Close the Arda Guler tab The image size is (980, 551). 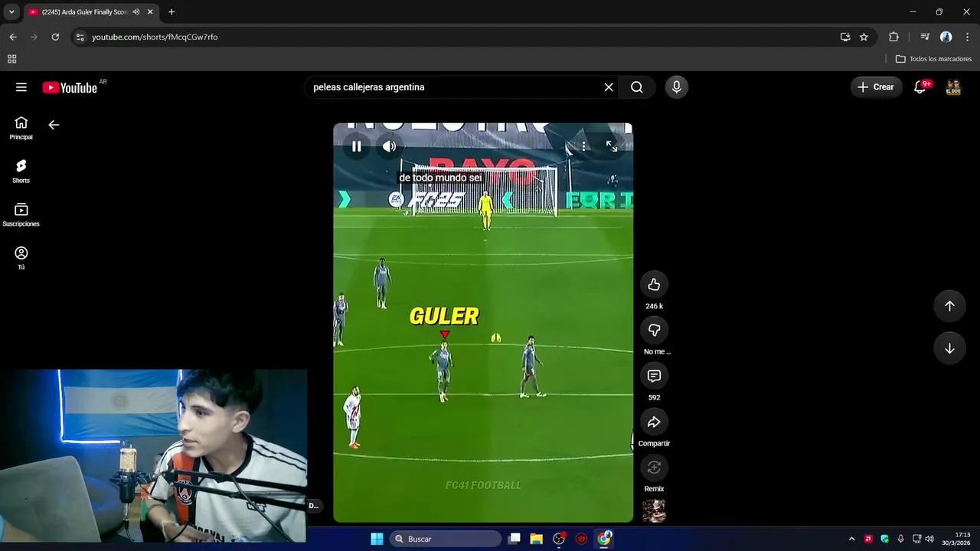(x=150, y=12)
